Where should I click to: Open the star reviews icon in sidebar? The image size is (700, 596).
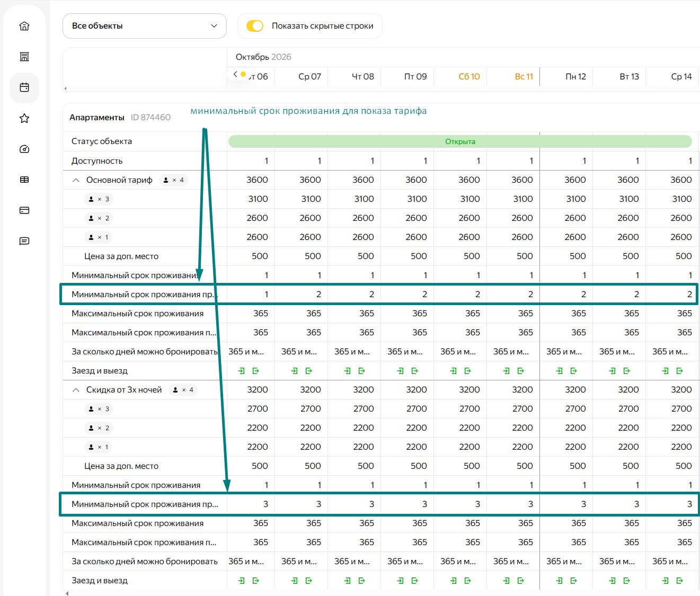[24, 118]
